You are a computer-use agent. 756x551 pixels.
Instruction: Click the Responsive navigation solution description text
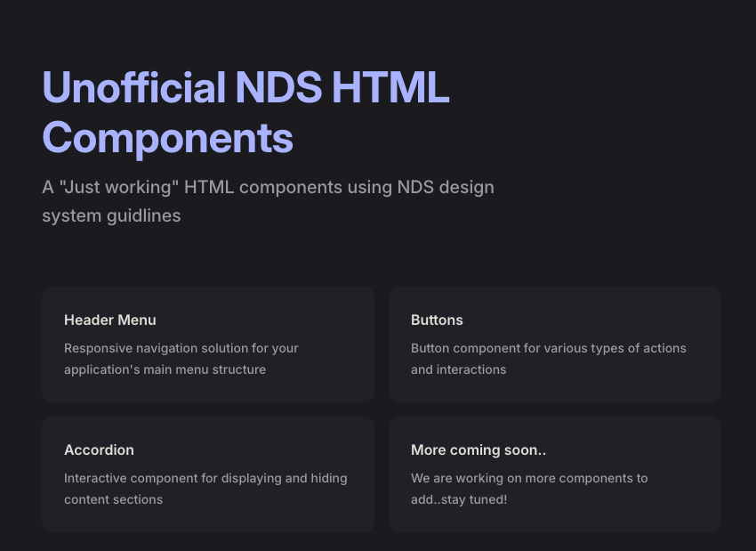coord(181,359)
